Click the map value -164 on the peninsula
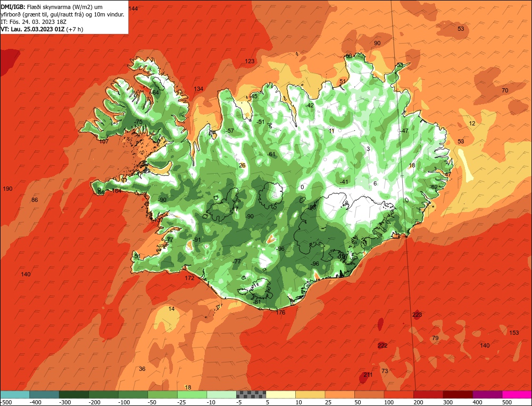This screenshot has height=406, width=532. [x=117, y=191]
